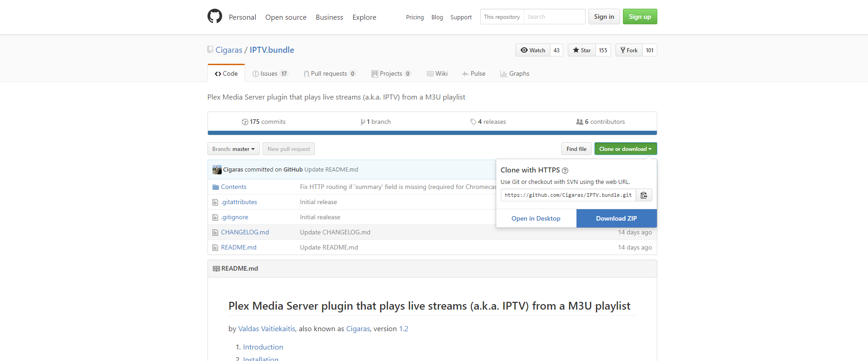This screenshot has width=868, height=361.
Task: Open the Branch: master dropdown
Action: [x=234, y=149]
